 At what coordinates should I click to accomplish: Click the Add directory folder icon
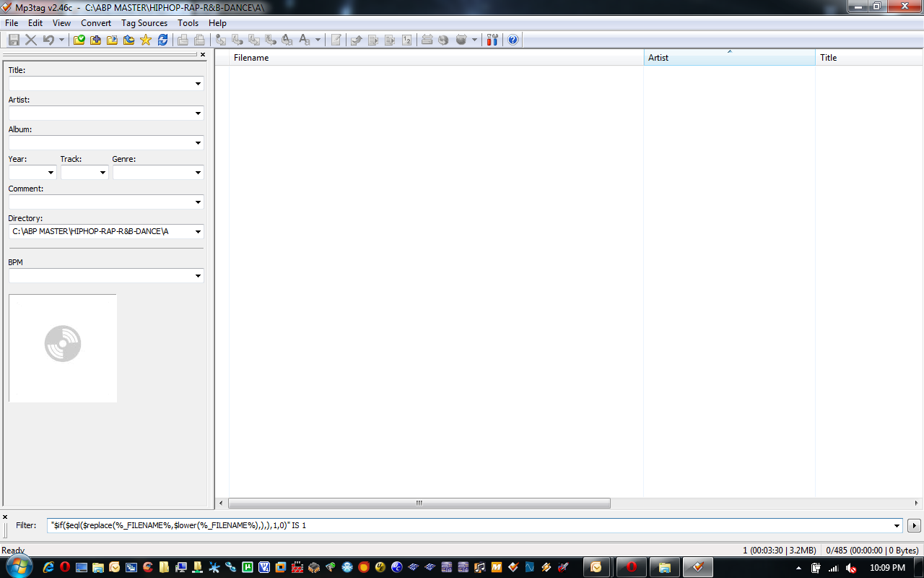tap(96, 40)
